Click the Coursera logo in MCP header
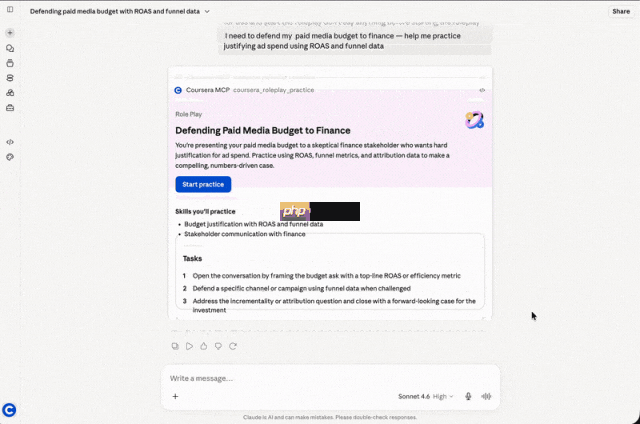 [x=178, y=90]
